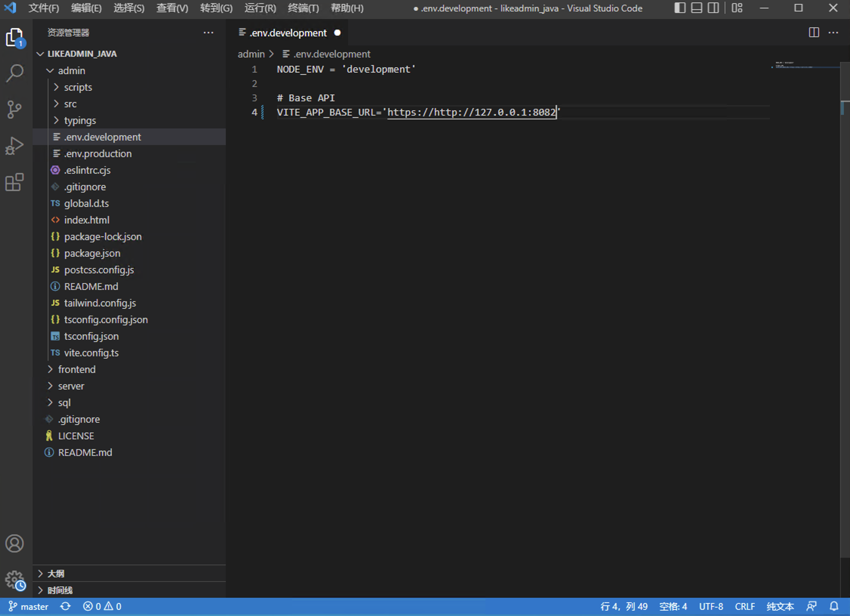Change file encoding UTF-8

711,607
